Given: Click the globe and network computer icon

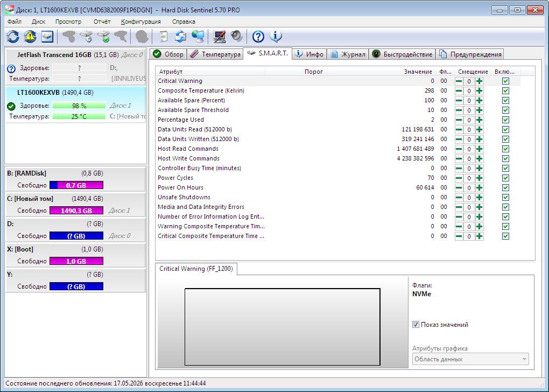Looking at the screenshot, I should [x=198, y=37].
